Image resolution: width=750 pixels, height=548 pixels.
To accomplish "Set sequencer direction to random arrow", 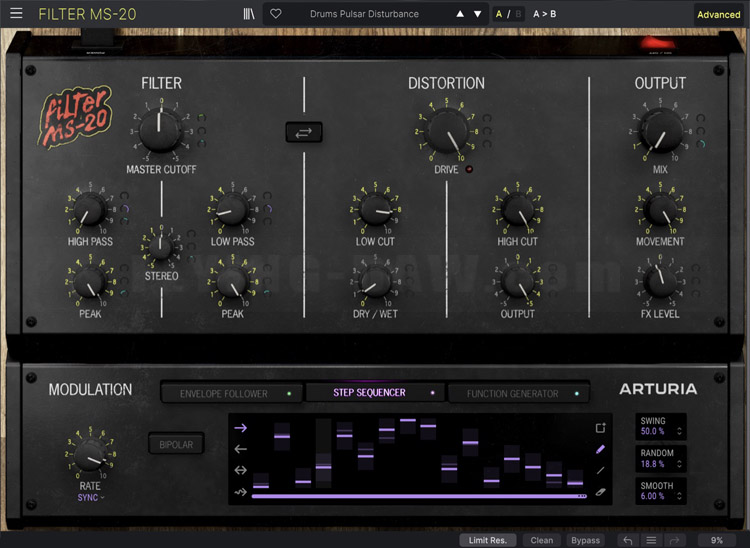I will [x=241, y=492].
